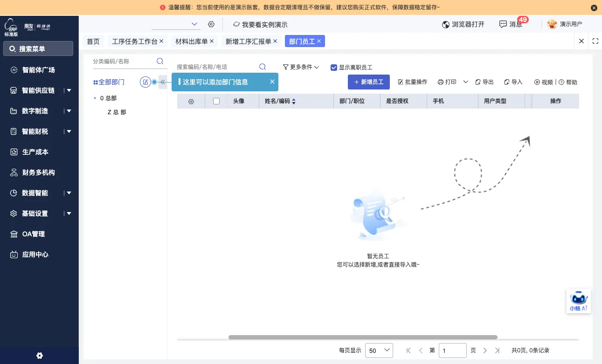
Task: Click the edit department icon beside 全部部门
Action: coord(145,82)
